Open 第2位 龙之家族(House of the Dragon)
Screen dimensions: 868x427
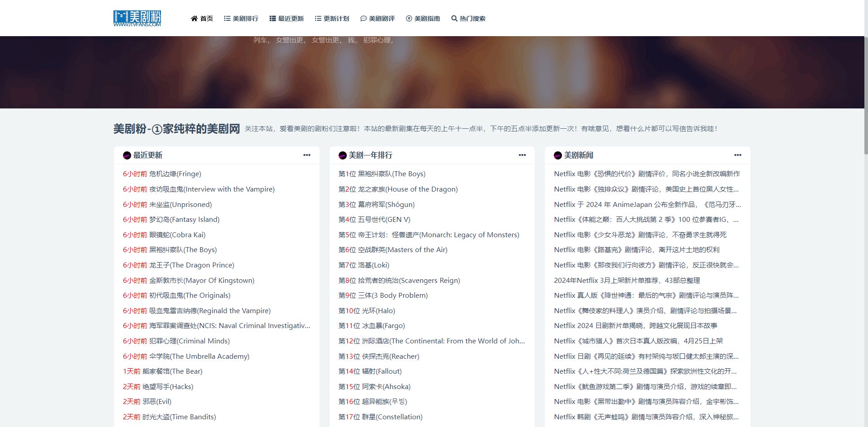398,189
